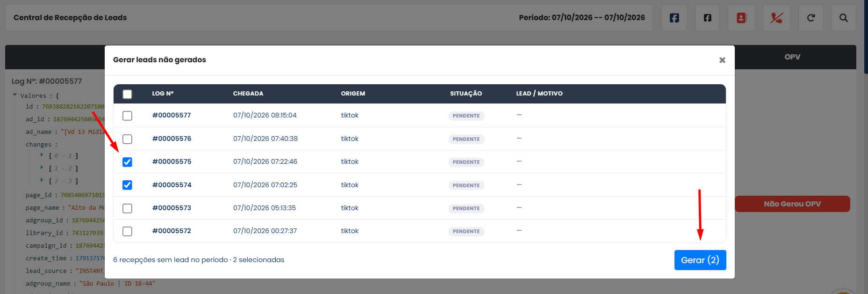The height and width of the screenshot is (294, 868).
Task: Click the tiktok origin for log #00005576
Action: click(350, 139)
